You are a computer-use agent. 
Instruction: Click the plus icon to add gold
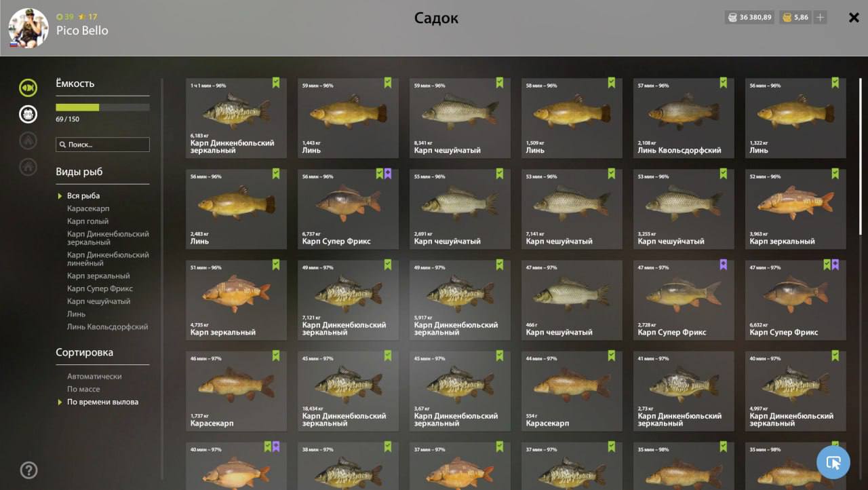pyautogui.click(x=820, y=18)
